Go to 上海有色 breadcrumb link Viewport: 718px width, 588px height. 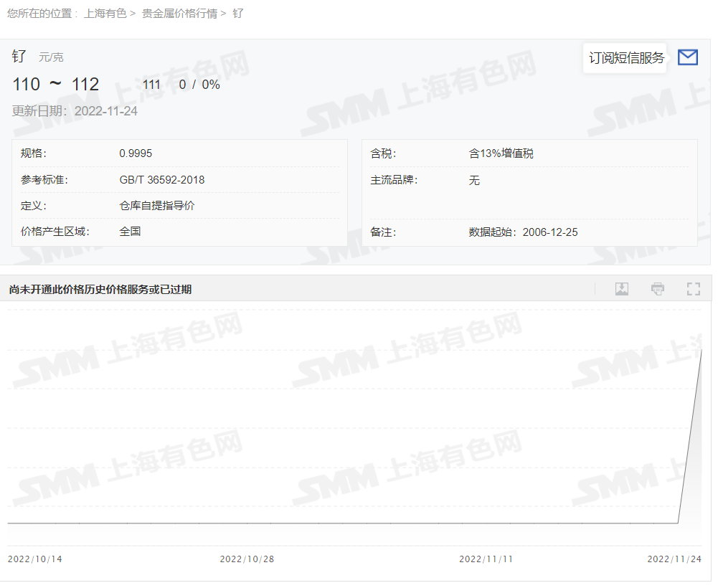(105, 13)
